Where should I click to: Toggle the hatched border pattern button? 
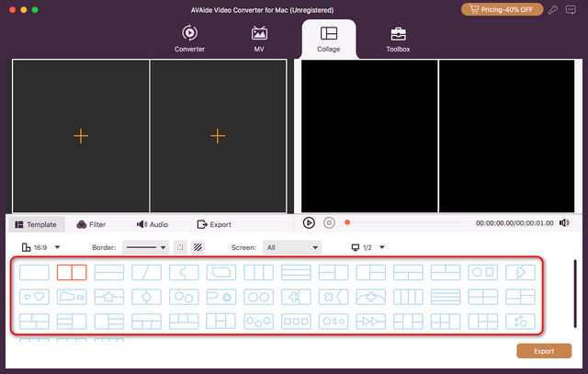coord(198,247)
